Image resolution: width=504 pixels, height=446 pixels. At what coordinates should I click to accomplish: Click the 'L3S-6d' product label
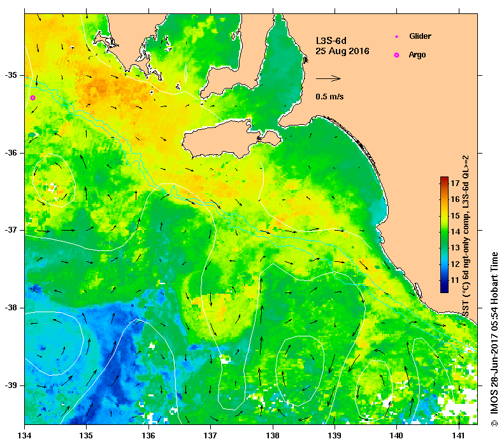click(331, 41)
